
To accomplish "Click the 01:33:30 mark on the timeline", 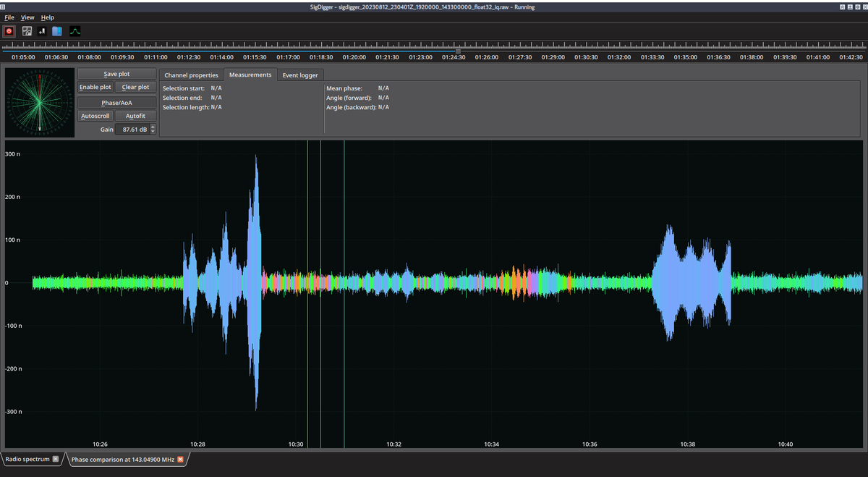I will point(652,56).
